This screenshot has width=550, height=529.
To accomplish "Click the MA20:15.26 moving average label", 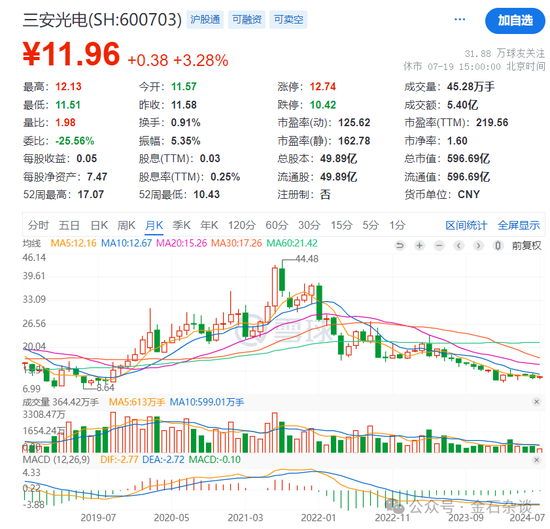I will (181, 243).
